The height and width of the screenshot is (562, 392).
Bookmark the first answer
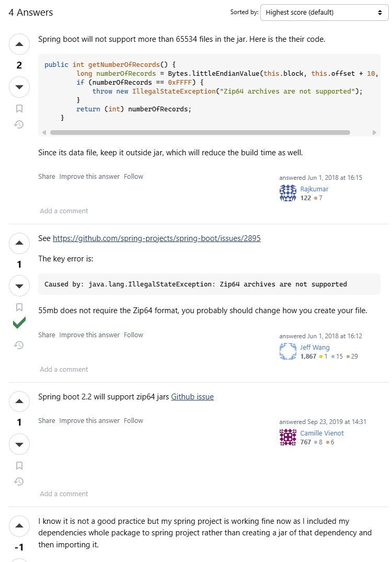coord(19,108)
